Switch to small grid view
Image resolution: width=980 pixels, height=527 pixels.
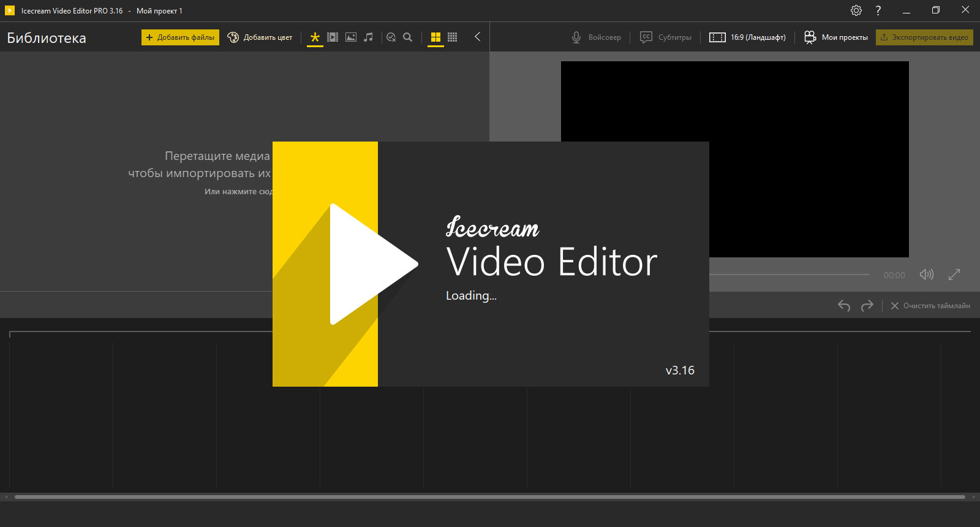453,37
